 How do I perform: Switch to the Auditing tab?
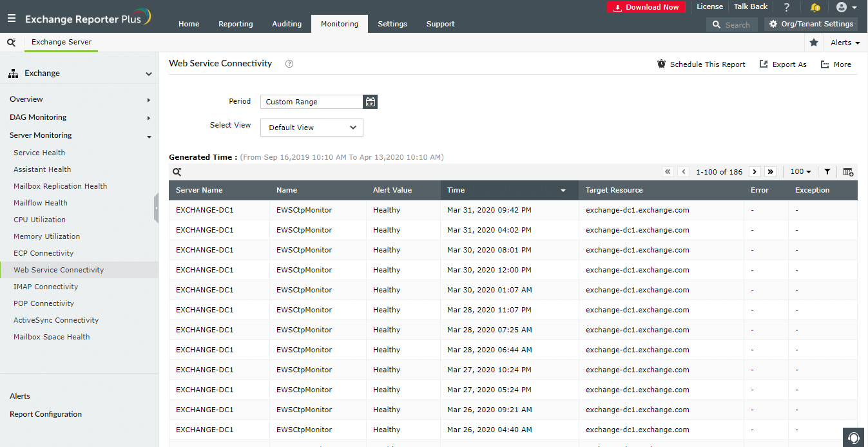[287, 24]
